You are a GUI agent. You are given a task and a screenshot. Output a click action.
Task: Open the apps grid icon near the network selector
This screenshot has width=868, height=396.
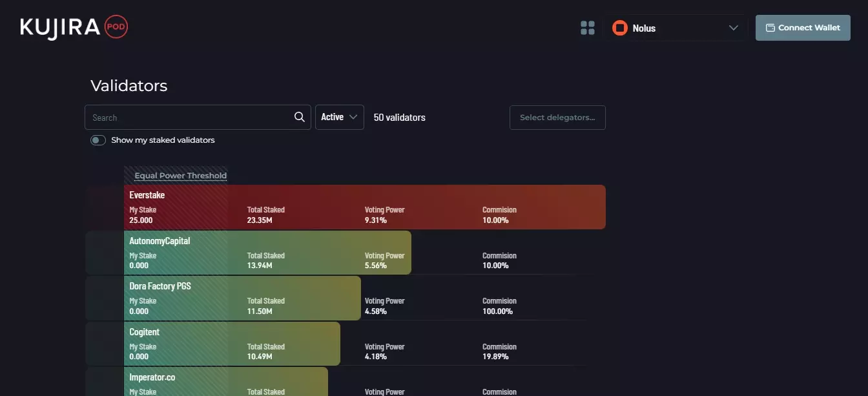coord(587,28)
